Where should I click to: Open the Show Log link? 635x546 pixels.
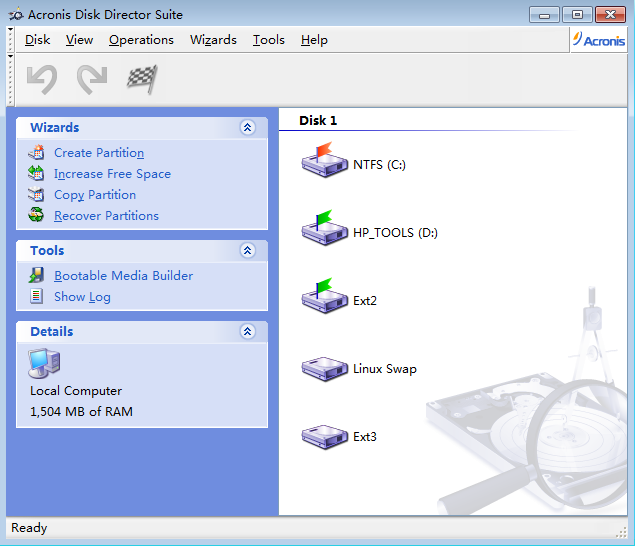click(x=82, y=297)
